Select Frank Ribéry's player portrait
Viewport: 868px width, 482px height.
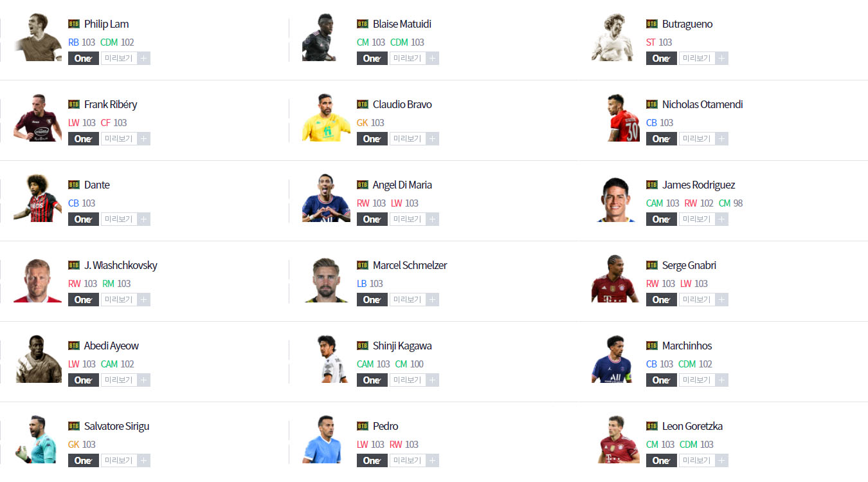coord(38,118)
